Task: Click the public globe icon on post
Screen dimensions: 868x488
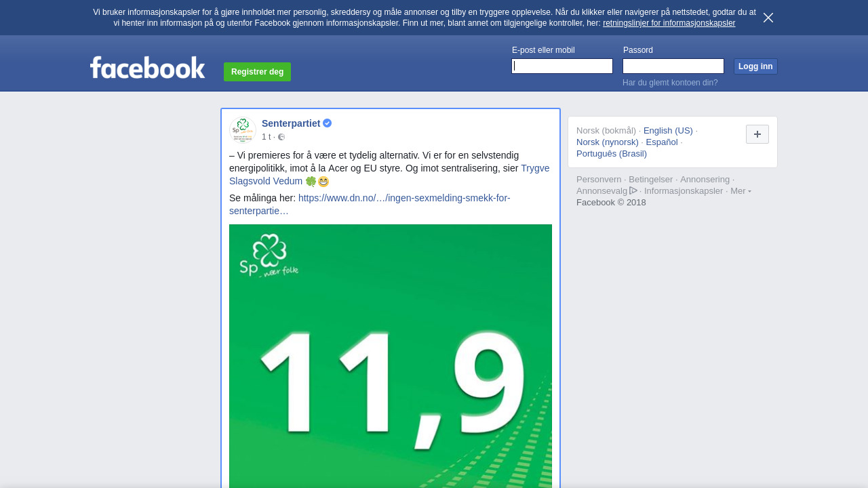Action: point(281,137)
